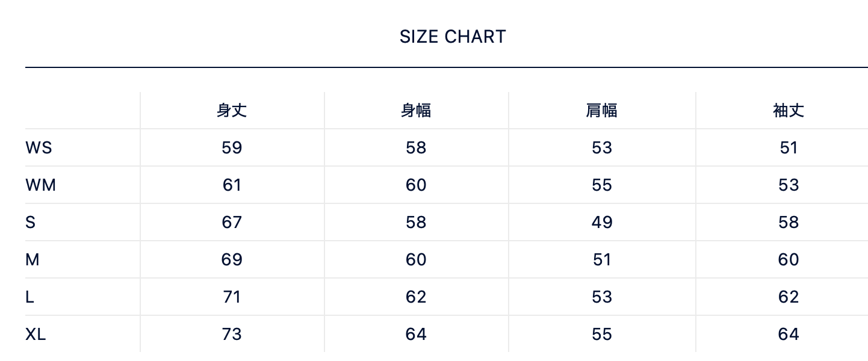Select the M size row label
The image size is (868, 361).
(33, 260)
